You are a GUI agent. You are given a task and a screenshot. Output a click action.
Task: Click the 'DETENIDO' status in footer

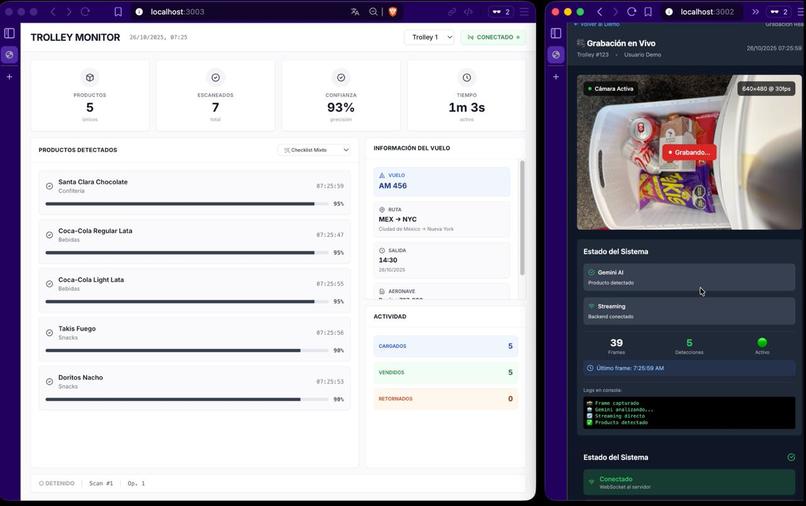tap(57, 483)
